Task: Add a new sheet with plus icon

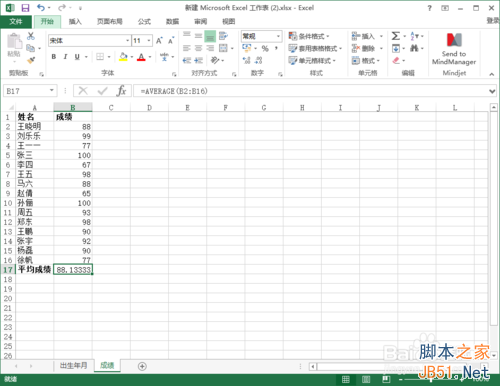Action: tap(142, 366)
